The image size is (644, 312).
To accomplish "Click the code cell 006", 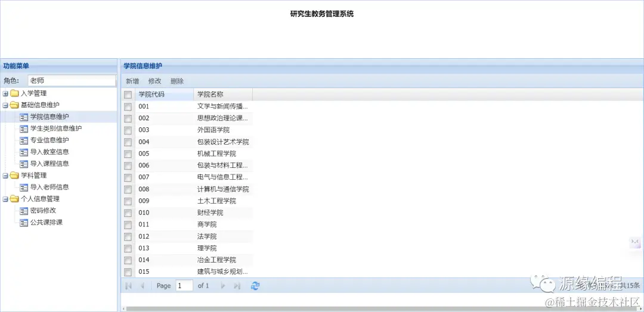I will 165,166.
